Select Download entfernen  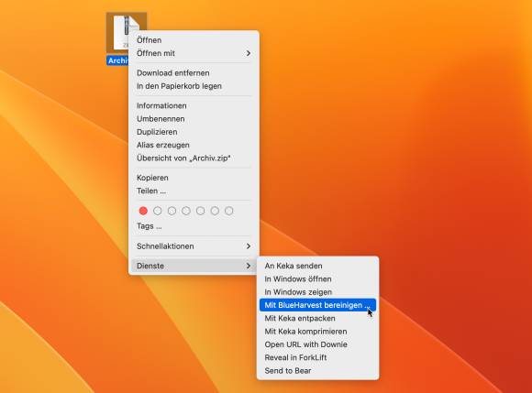[x=194, y=73]
